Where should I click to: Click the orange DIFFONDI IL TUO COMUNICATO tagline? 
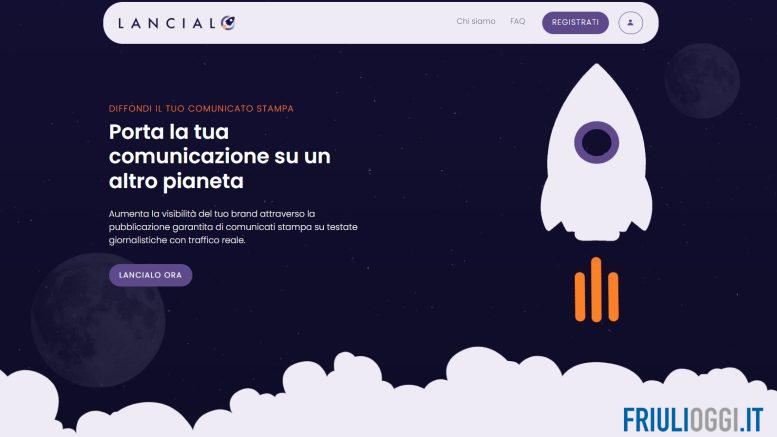click(201, 109)
